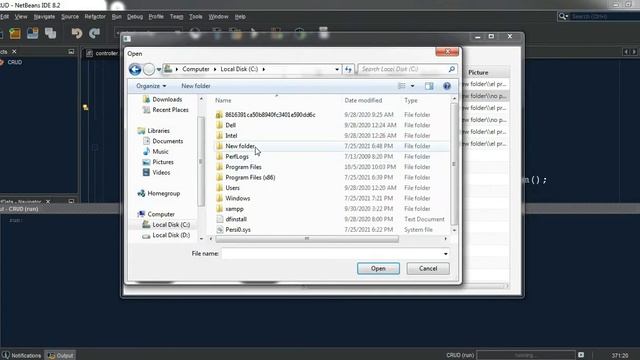
Task: Select the Program Files (x86) folder
Action: click(x=250, y=178)
